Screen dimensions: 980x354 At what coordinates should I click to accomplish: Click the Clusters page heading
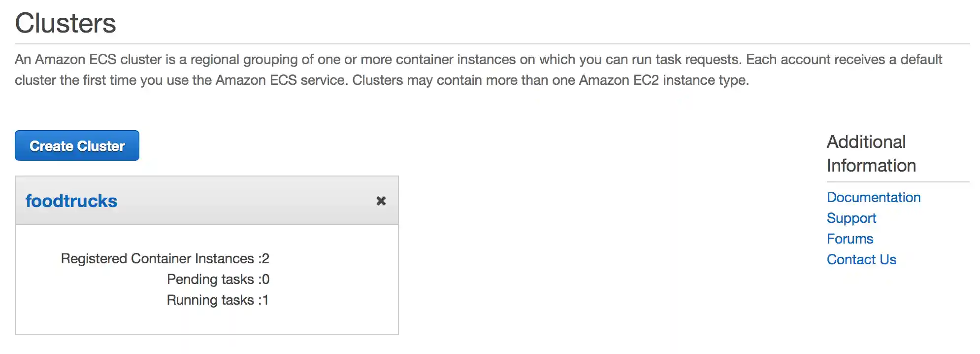click(x=65, y=22)
